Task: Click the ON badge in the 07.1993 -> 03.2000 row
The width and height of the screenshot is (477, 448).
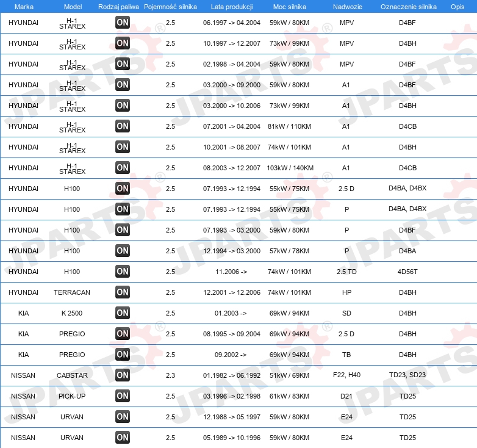Action: coord(123,229)
